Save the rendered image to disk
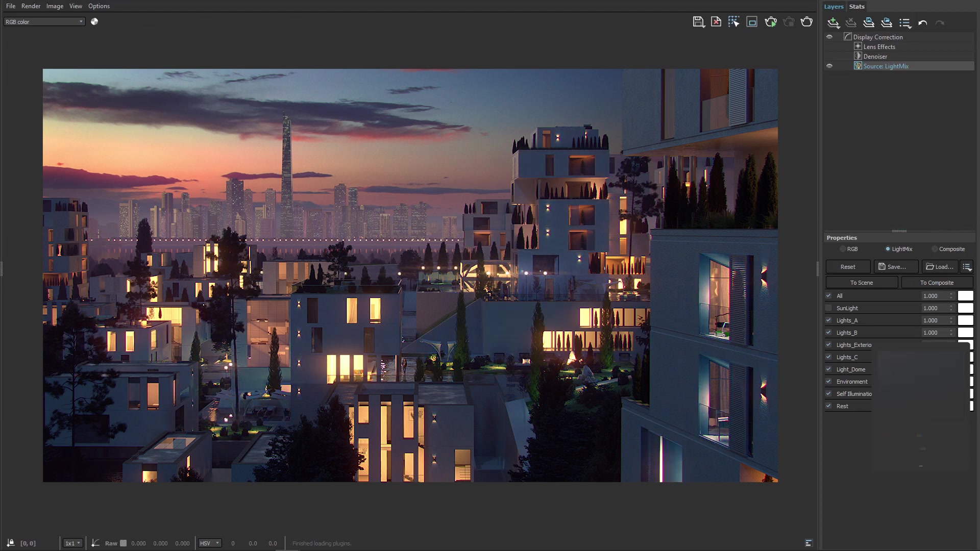The height and width of the screenshot is (551, 980). coord(698,21)
